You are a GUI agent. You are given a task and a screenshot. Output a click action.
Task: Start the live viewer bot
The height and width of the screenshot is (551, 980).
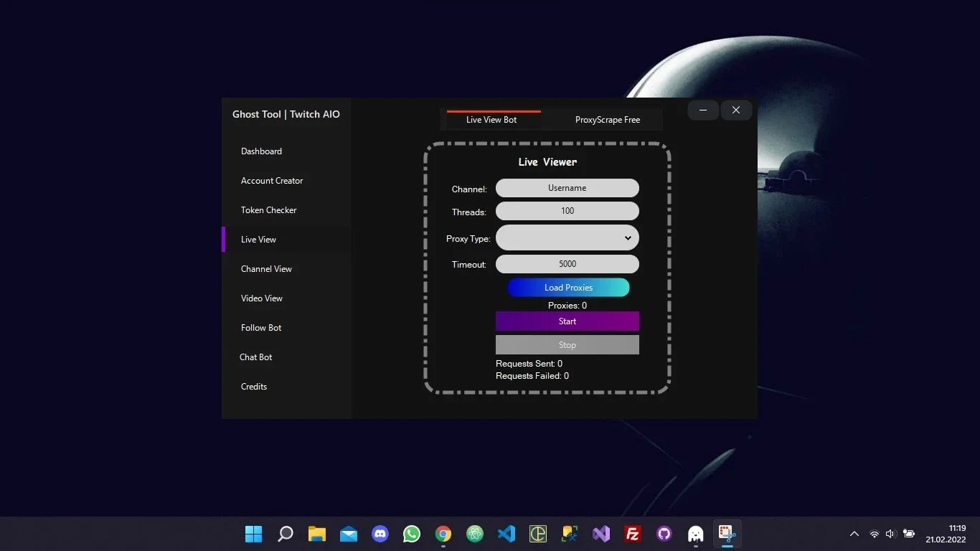coord(567,321)
